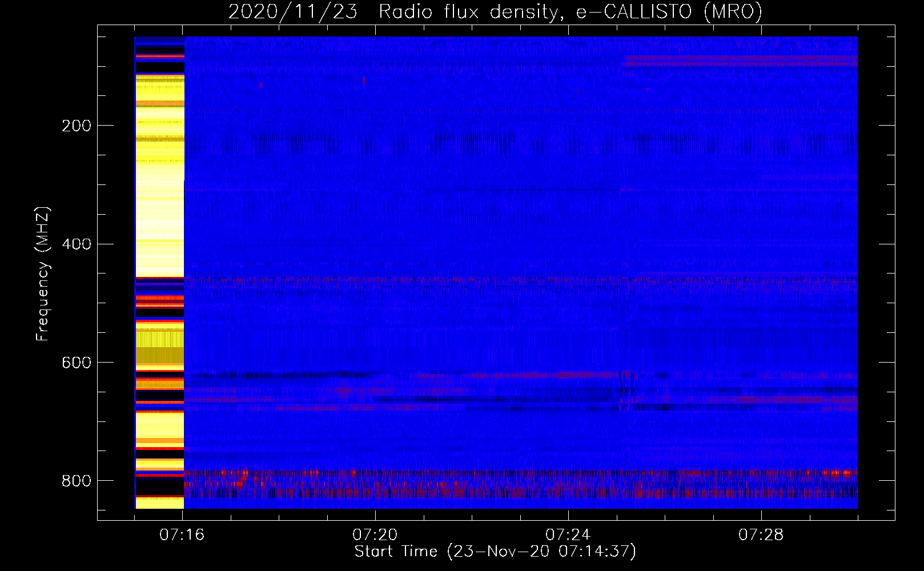
Task: Click the 07:24 time tick label
Action: point(568,535)
